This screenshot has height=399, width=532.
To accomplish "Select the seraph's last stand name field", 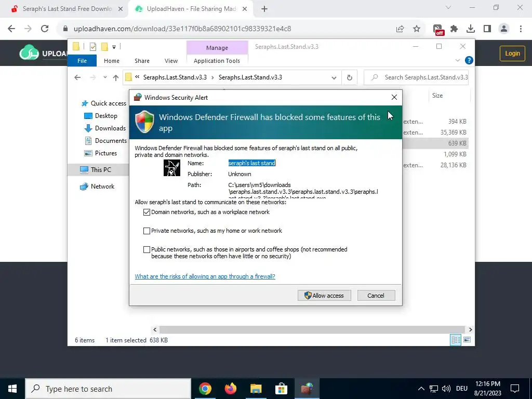I will pyautogui.click(x=252, y=163).
